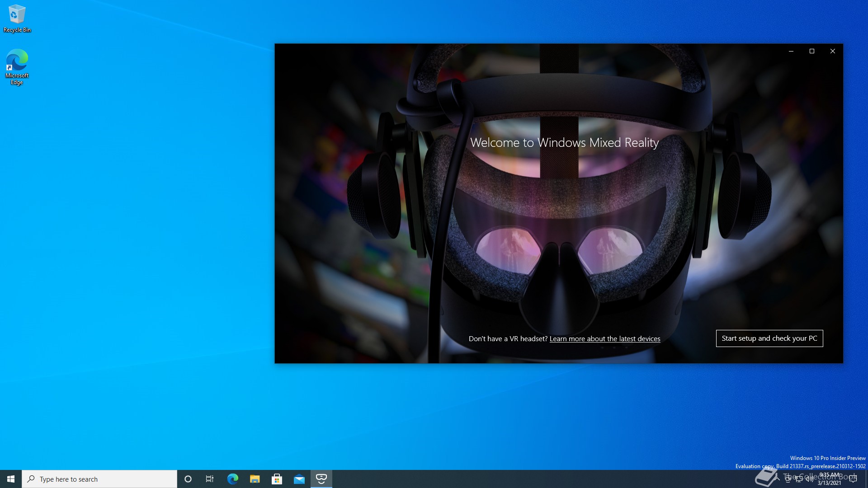Open the clock showing 9:35 AM
The width and height of the screenshot is (868, 488).
(830, 479)
